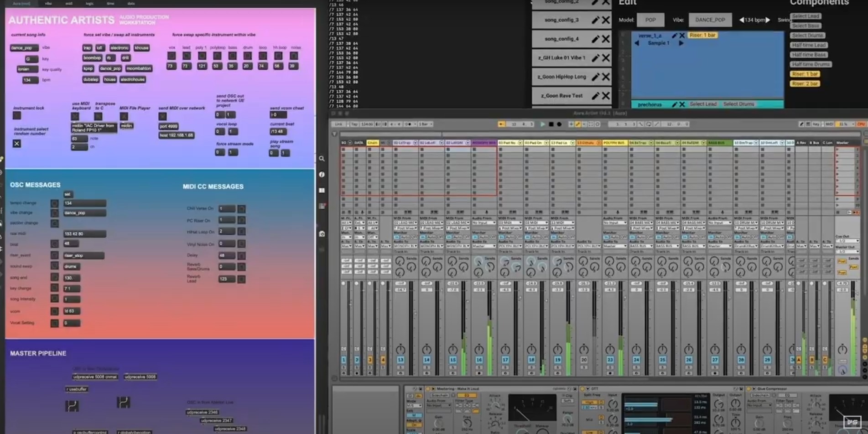Edit the prechorus section with its pencil
Screen dimensions: 868x434
[x=674, y=104]
